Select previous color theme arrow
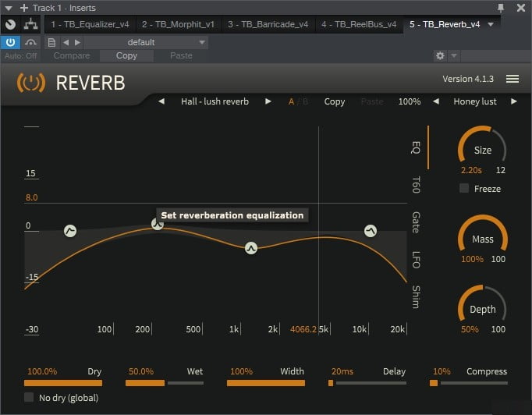Image resolution: width=532 pixels, height=415 pixels. [436, 101]
